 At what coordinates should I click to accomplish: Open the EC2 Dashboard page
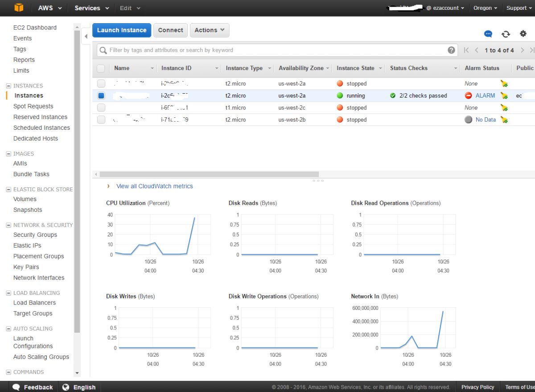point(35,28)
